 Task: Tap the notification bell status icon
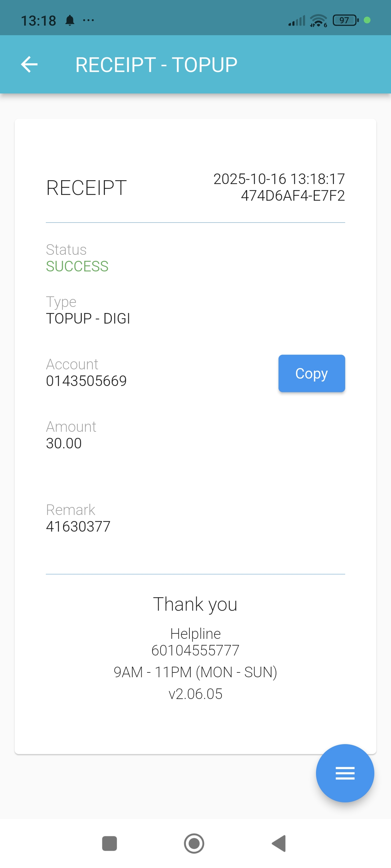70,20
